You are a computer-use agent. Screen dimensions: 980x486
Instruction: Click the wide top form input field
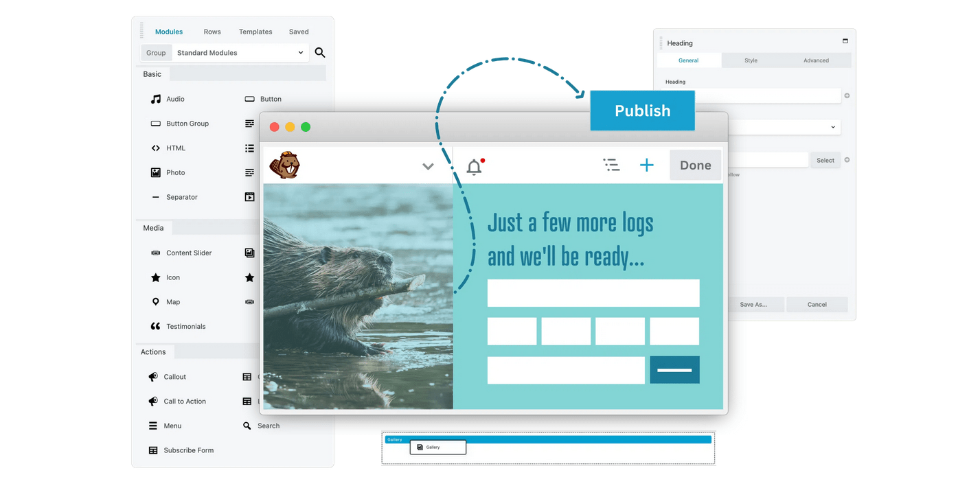(593, 293)
